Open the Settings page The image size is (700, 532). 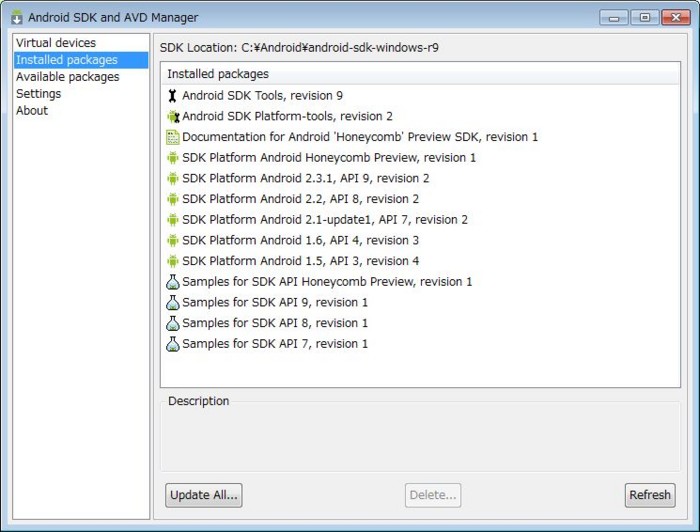(x=81, y=94)
